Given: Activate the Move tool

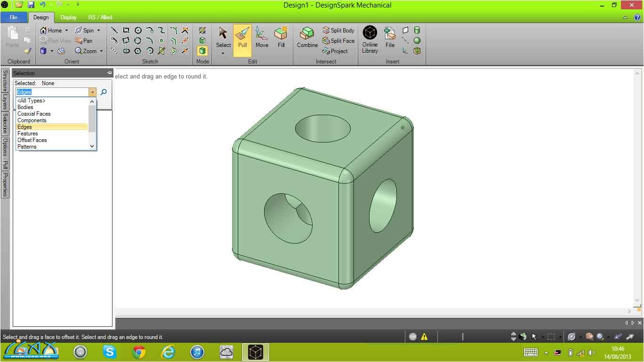Looking at the screenshot, I should [262, 37].
